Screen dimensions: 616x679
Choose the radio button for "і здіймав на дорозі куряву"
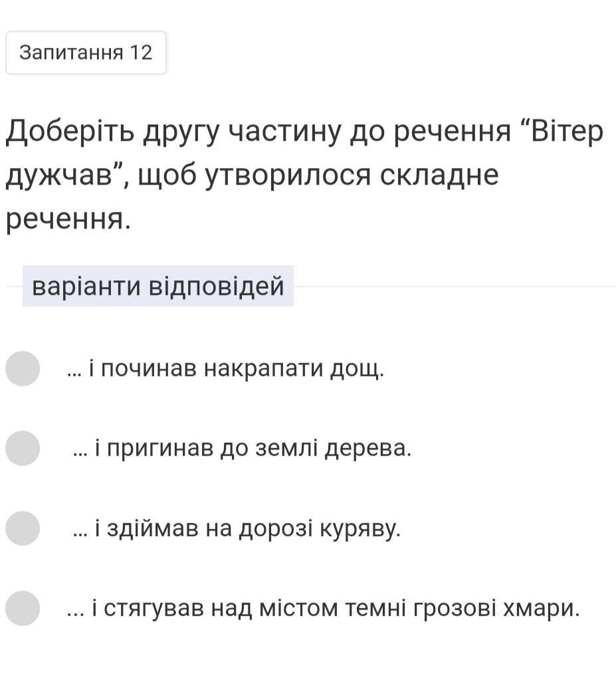tap(23, 528)
